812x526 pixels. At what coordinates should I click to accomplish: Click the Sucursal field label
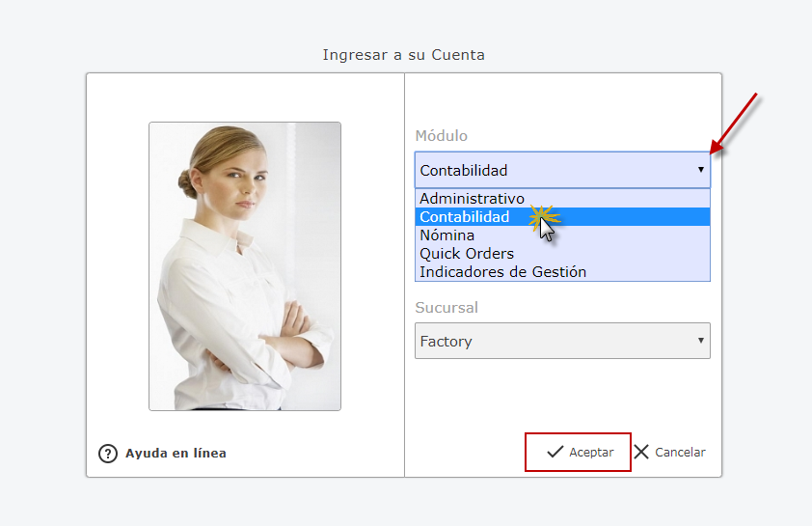point(447,308)
